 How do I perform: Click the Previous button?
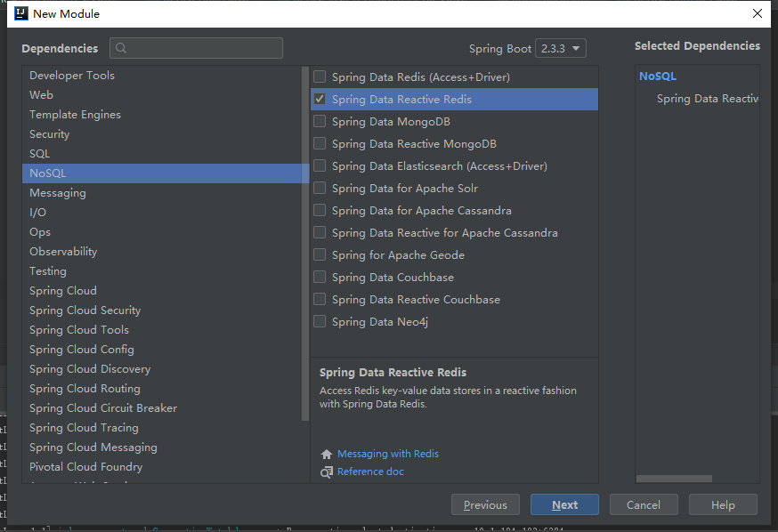[x=485, y=504]
